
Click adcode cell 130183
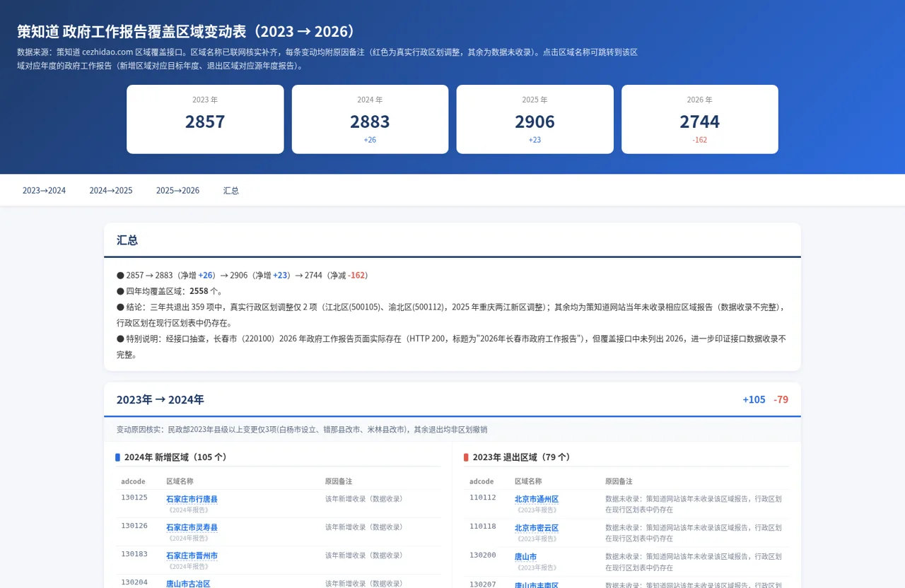134,554
